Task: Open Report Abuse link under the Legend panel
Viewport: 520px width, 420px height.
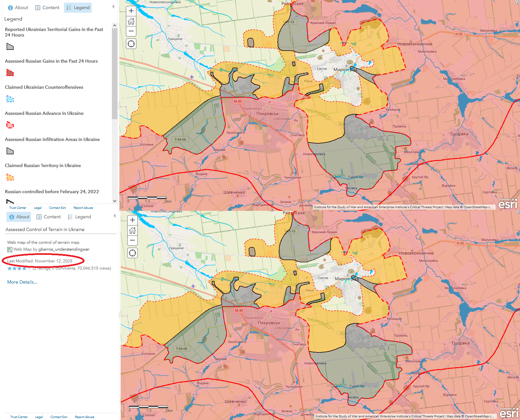Action: click(83, 208)
